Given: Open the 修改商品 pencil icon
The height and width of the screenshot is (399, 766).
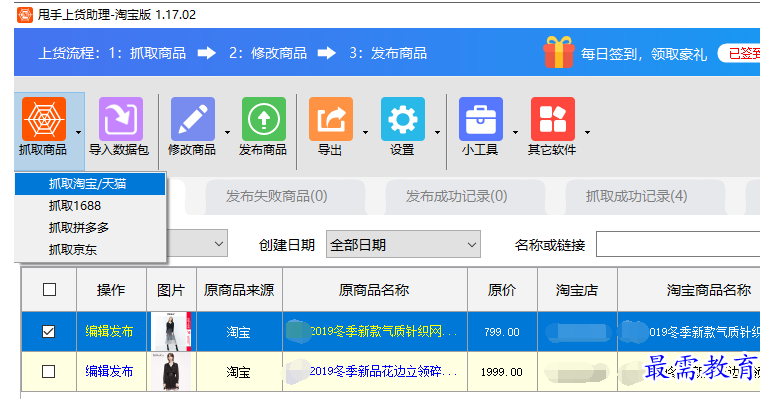Looking at the screenshot, I should 192,119.
